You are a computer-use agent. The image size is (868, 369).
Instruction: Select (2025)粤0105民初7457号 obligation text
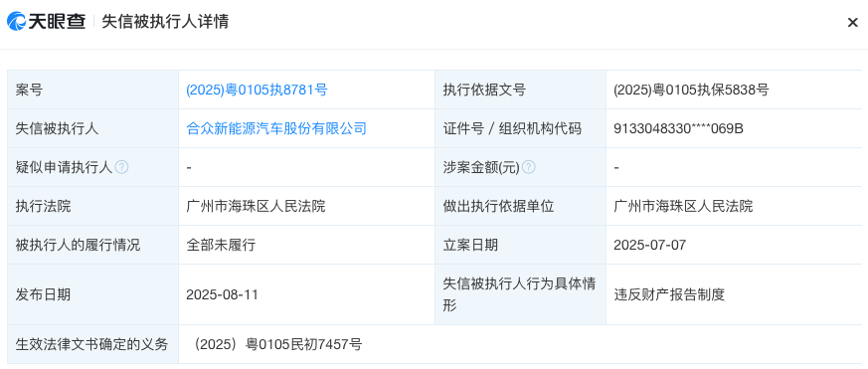(275, 344)
